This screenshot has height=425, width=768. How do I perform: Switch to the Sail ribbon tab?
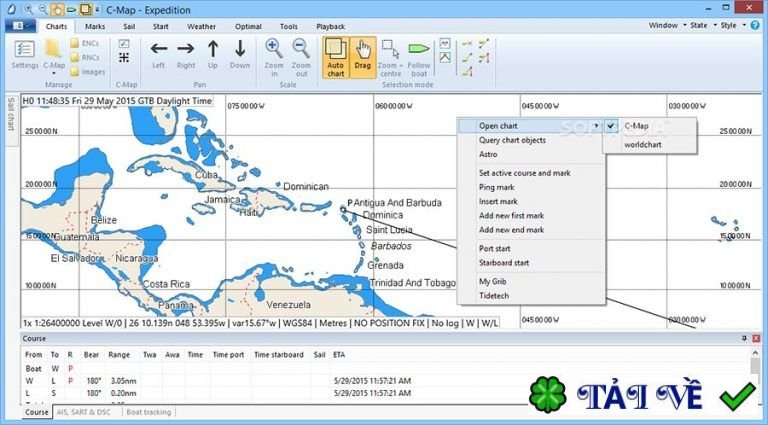click(x=129, y=26)
